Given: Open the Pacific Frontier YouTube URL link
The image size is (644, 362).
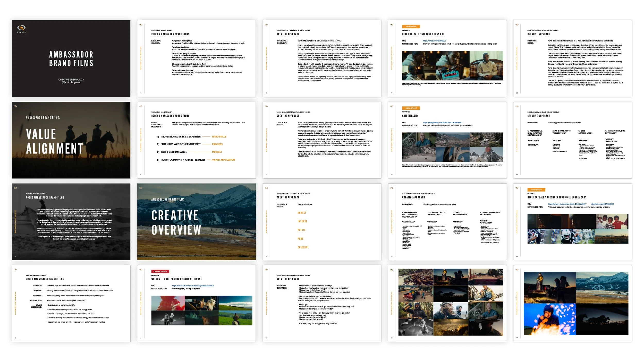Looking at the screenshot, I should pyautogui.click(x=193, y=286).
